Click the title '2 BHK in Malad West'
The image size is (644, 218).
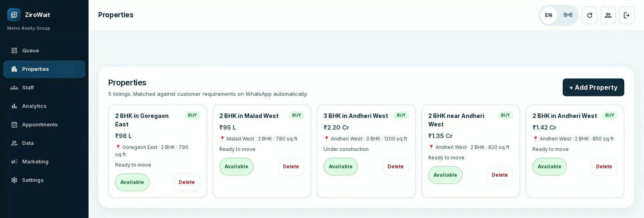click(249, 116)
